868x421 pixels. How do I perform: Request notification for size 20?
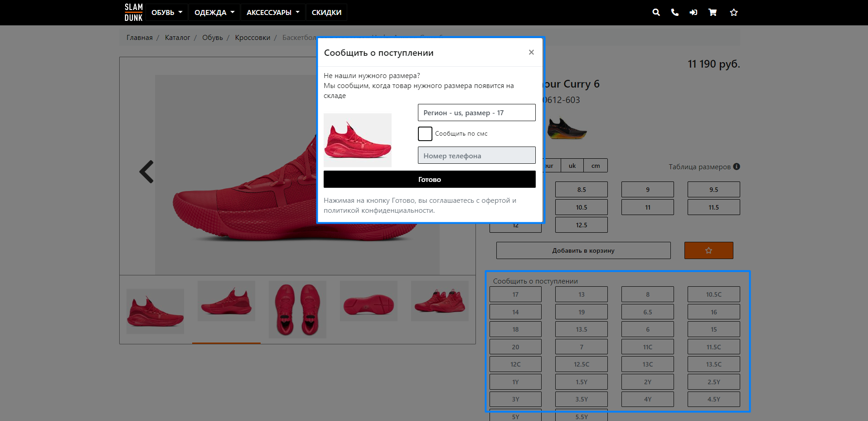pyautogui.click(x=515, y=347)
